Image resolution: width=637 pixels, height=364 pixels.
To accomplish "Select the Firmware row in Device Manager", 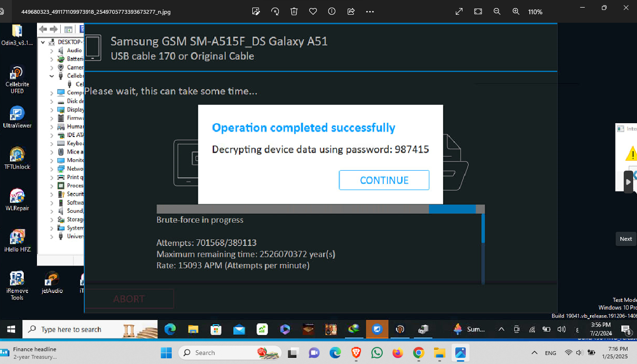I will 70,118.
